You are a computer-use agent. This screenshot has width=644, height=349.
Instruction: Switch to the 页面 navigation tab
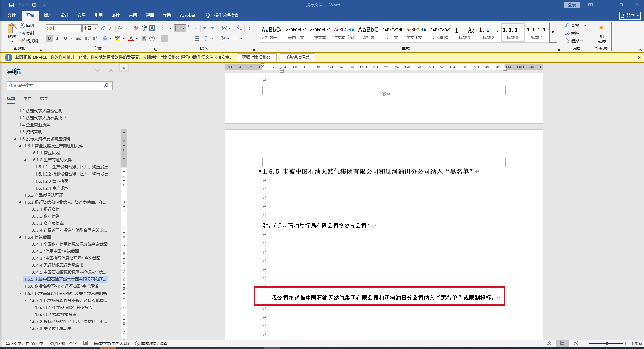click(27, 99)
